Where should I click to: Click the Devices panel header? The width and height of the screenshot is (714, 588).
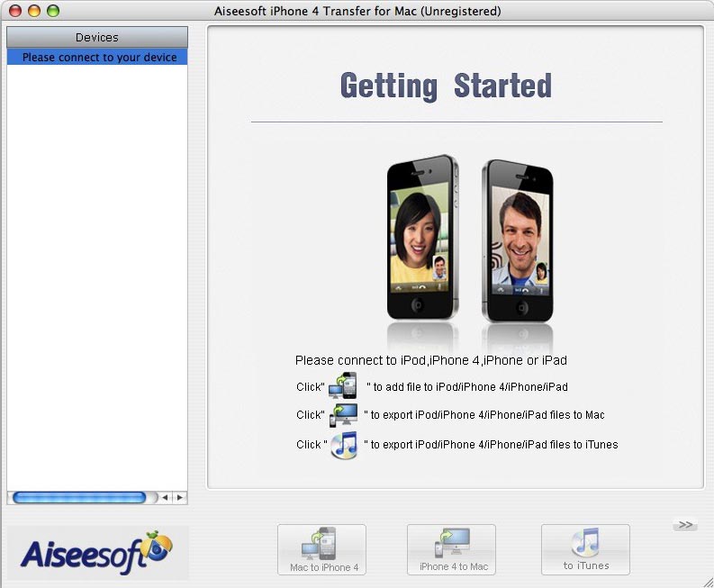(97, 37)
